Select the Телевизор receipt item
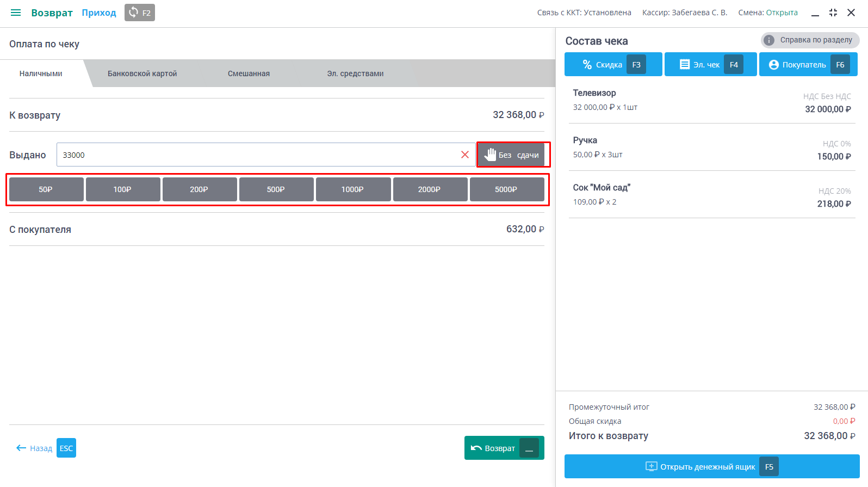The height and width of the screenshot is (487, 868). [712, 100]
